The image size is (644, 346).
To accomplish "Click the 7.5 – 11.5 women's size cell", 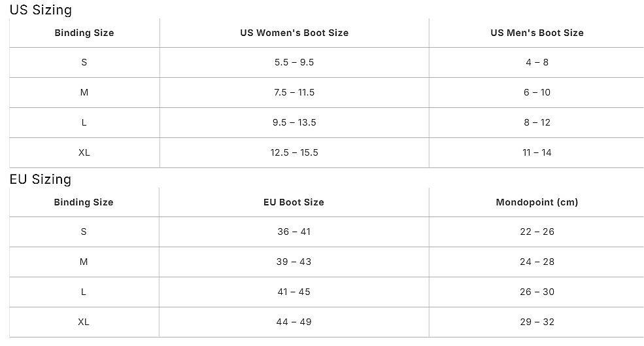I will click(294, 92).
